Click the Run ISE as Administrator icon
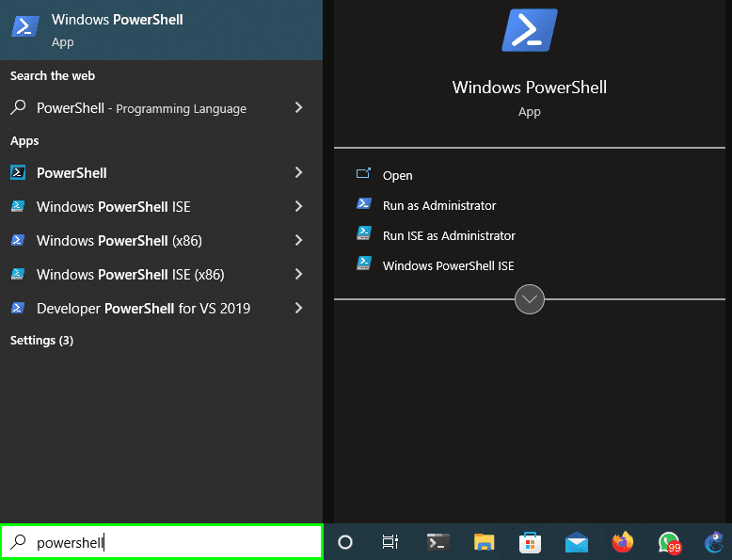The image size is (732, 560). 364,233
